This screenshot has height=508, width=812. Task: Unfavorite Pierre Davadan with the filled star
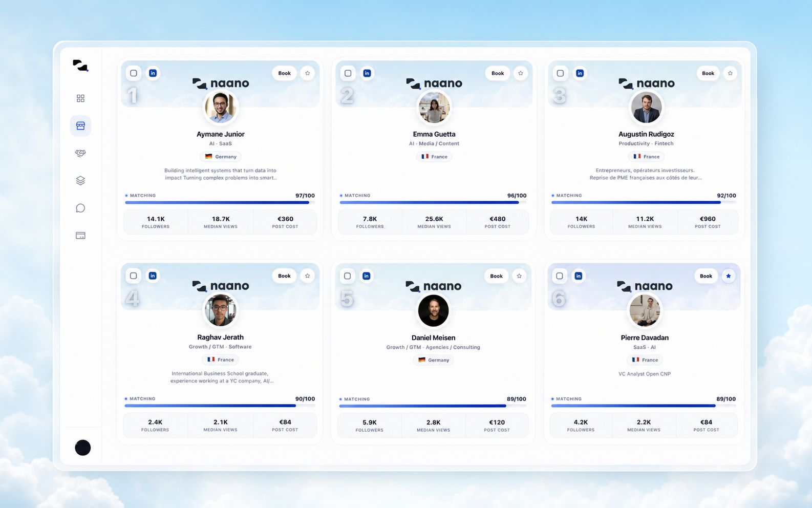click(728, 276)
